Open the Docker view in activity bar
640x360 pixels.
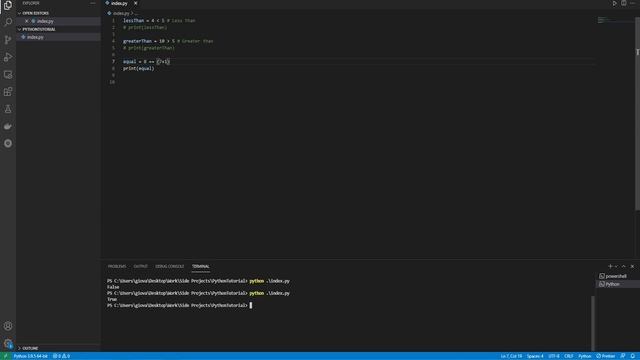[x=8, y=126]
